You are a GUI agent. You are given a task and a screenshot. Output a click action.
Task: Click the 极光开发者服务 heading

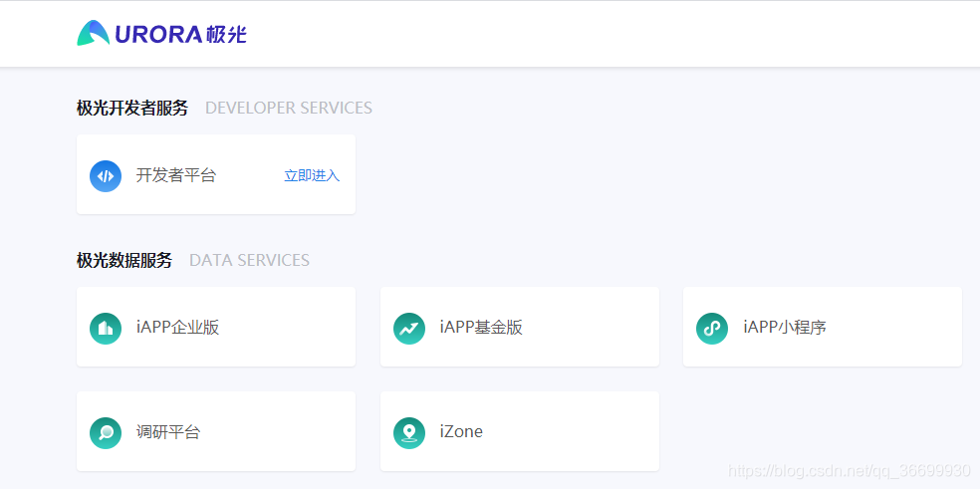pyautogui.click(x=131, y=109)
